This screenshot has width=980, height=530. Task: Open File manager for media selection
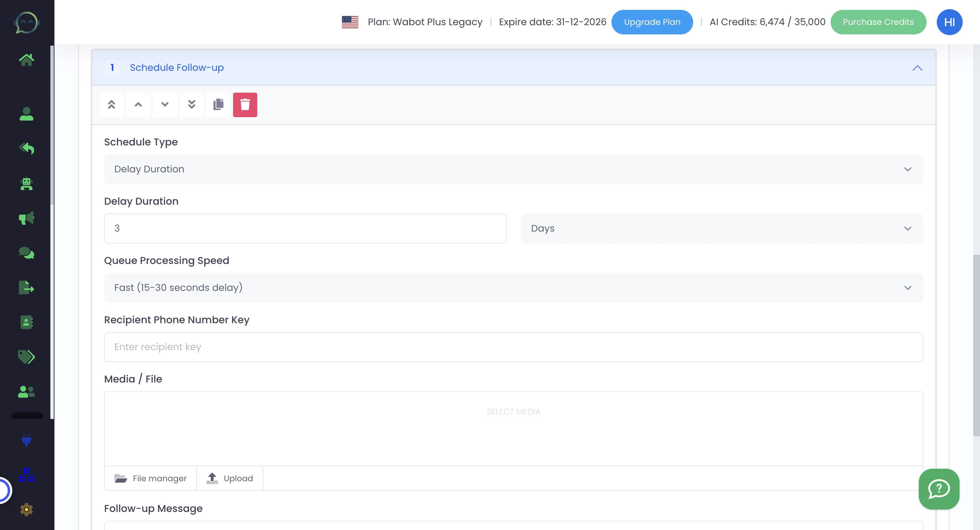150,478
